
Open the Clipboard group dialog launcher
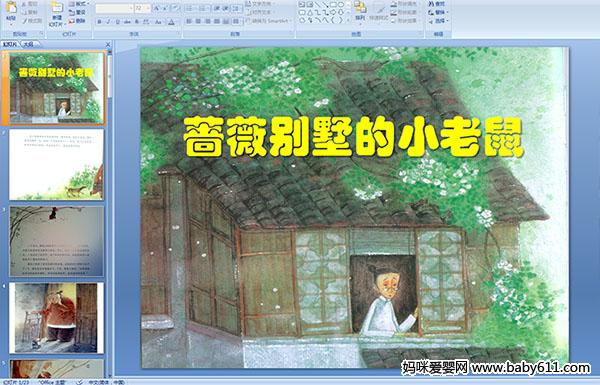tap(41, 34)
